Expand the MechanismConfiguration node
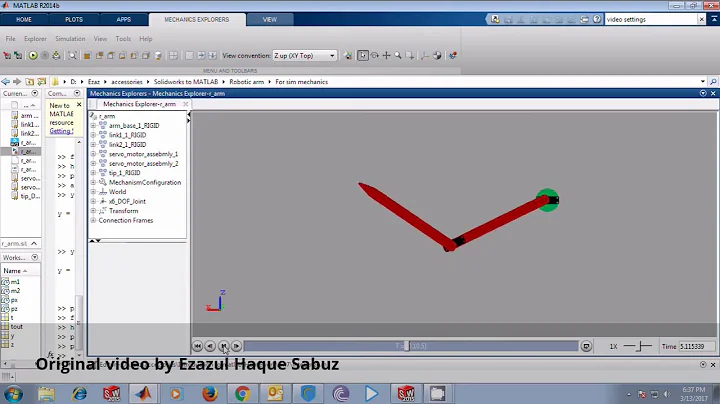Image resolution: width=720 pixels, height=404 pixels. [x=93, y=182]
